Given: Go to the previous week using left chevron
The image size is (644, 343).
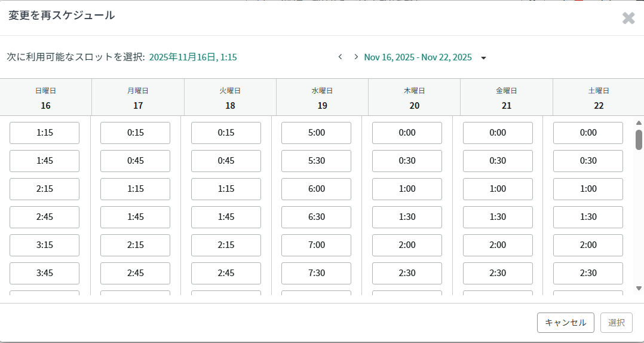Looking at the screenshot, I should click(340, 57).
